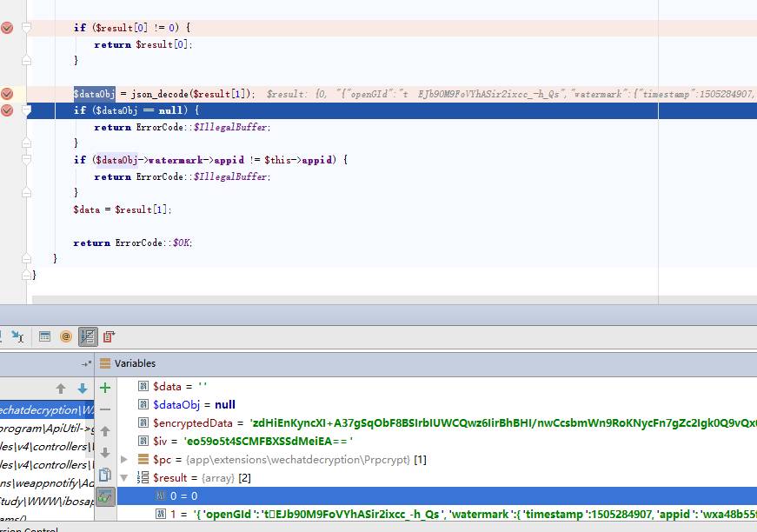Toggle the Sort Values Alphabetically button
Viewport: 757px width, 532px height.
[x=88, y=336]
